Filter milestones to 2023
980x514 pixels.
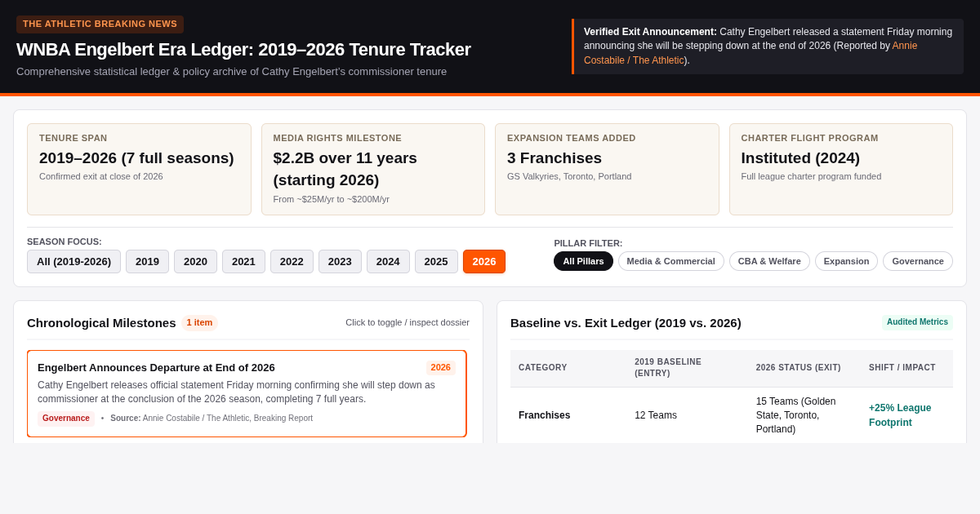coord(340,261)
